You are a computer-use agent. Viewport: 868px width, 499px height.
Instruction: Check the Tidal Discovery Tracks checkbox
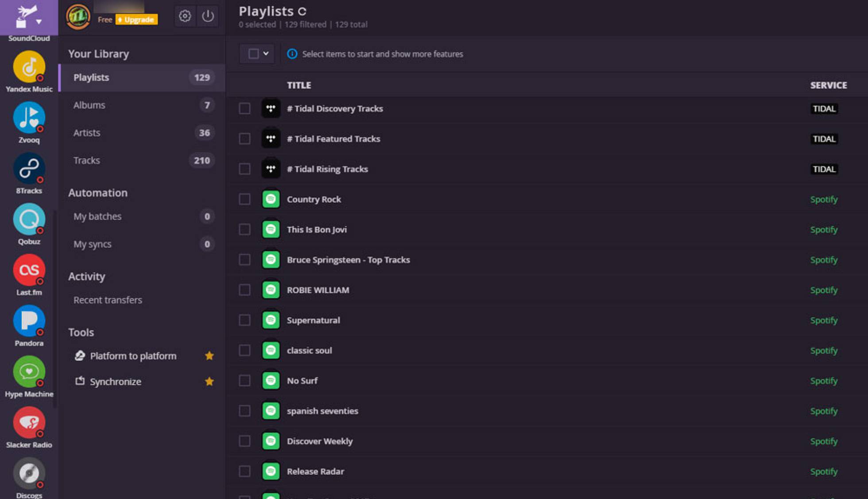(244, 109)
